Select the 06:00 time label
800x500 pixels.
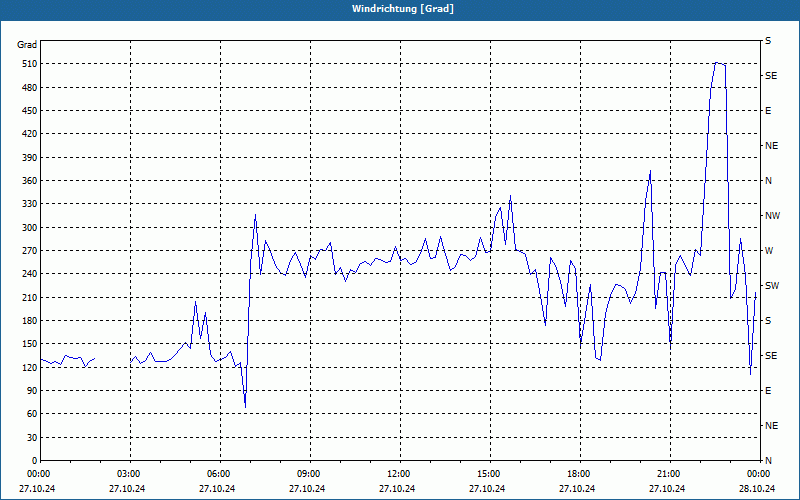click(x=218, y=473)
